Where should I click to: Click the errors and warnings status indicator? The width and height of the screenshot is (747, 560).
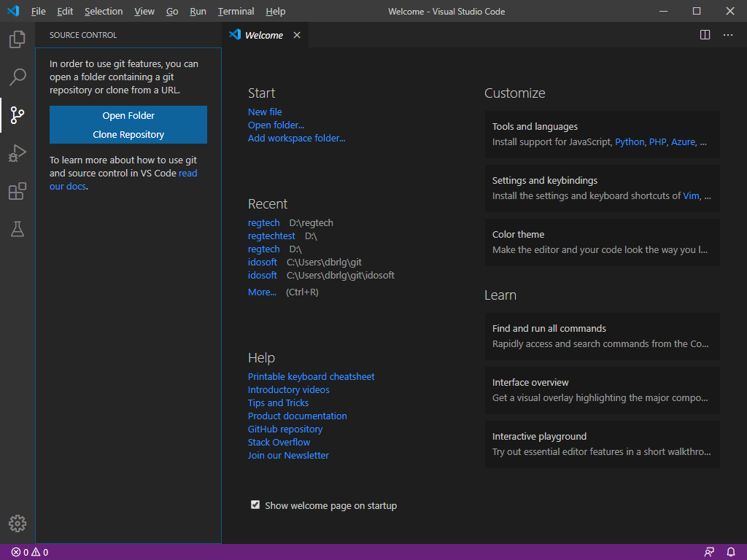29,553
